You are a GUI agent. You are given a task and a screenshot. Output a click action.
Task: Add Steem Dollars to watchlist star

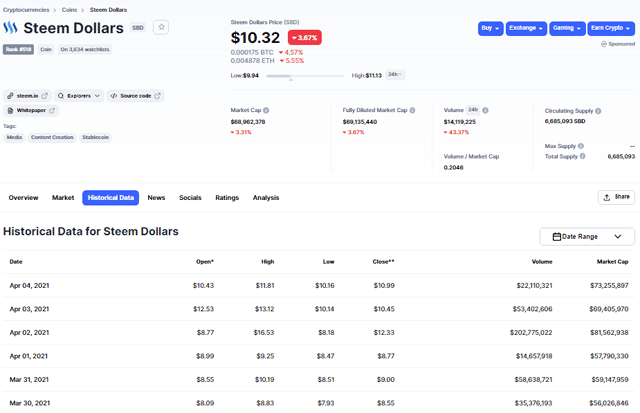pyautogui.click(x=161, y=27)
